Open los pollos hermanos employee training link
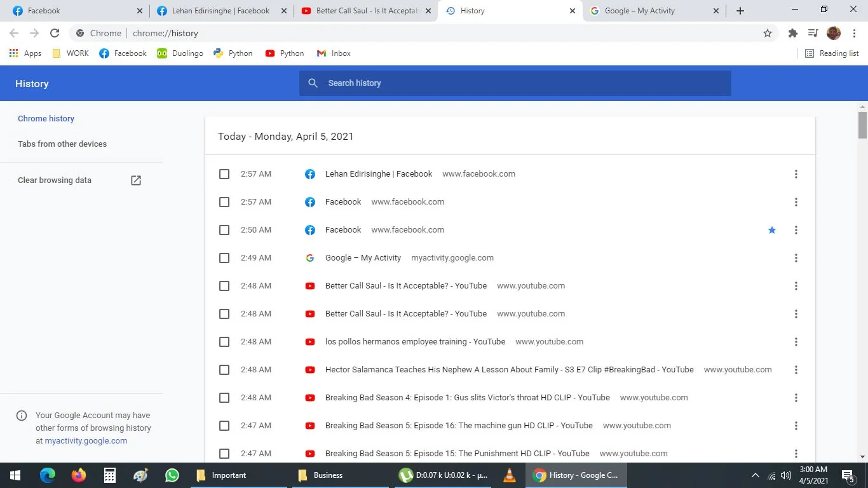868x488 pixels. 415,342
